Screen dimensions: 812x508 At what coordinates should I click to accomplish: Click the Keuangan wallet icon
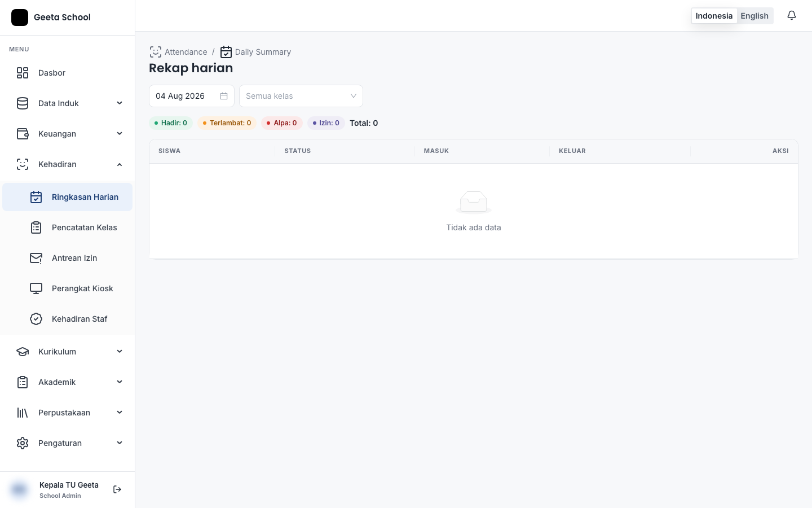[x=23, y=134]
